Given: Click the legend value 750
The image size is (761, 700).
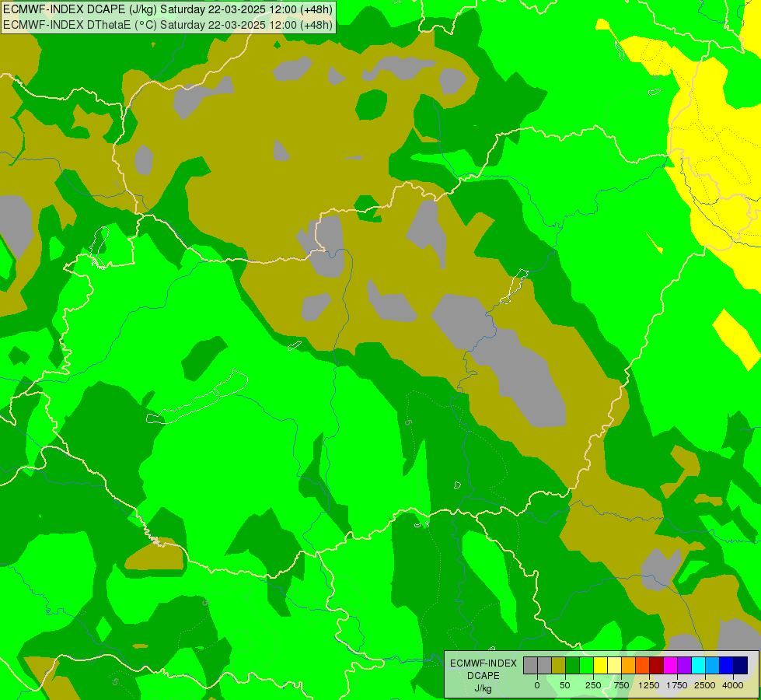Looking at the screenshot, I should [x=621, y=685].
